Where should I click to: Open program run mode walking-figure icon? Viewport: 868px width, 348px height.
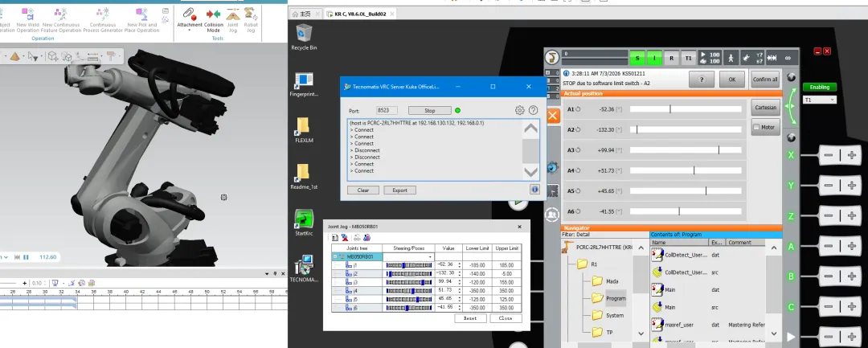(x=731, y=58)
